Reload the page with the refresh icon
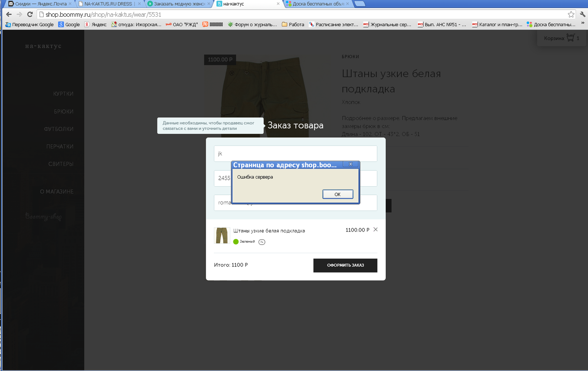The width and height of the screenshot is (588, 371). [x=30, y=14]
